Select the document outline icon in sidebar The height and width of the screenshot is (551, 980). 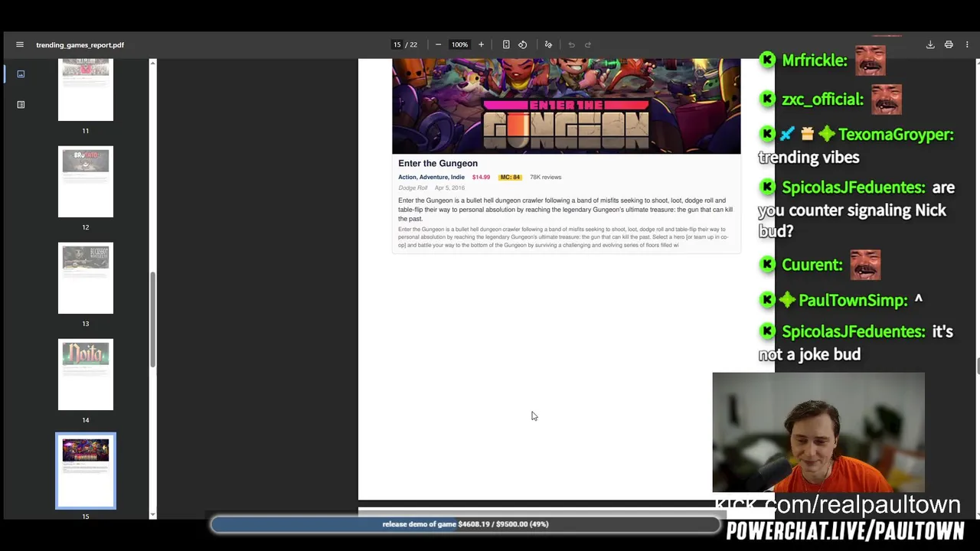click(x=21, y=104)
